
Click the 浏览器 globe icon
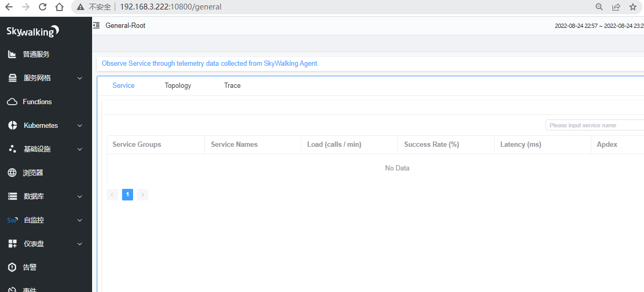point(13,173)
